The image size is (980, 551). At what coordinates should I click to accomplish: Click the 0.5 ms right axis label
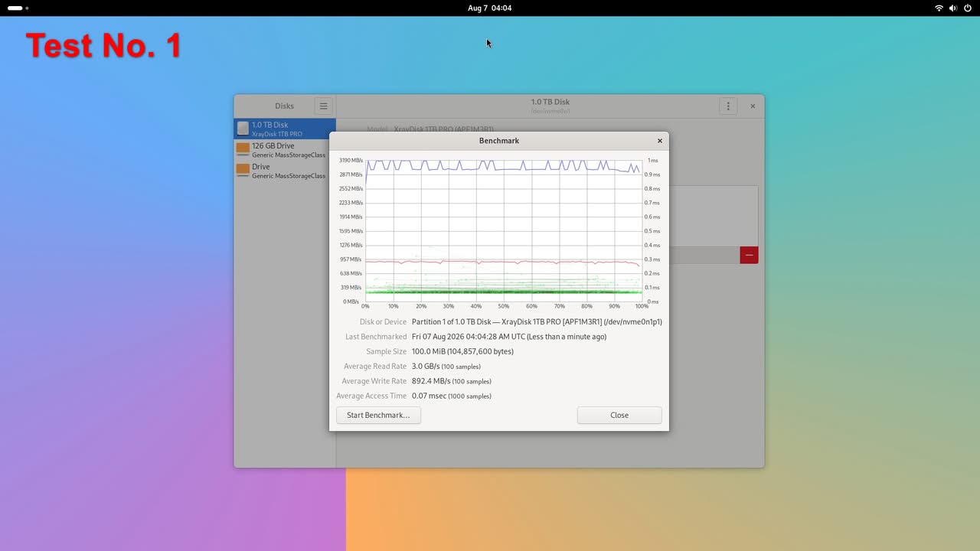[x=652, y=231]
